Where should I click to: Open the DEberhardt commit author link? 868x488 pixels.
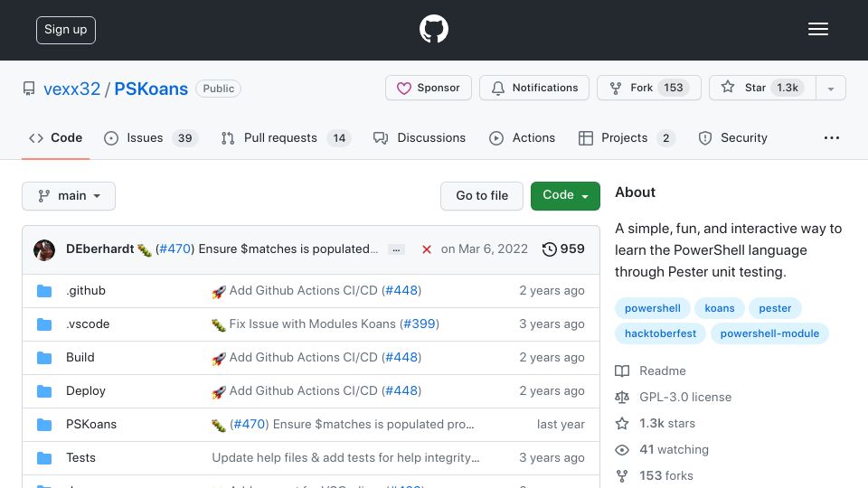99,249
